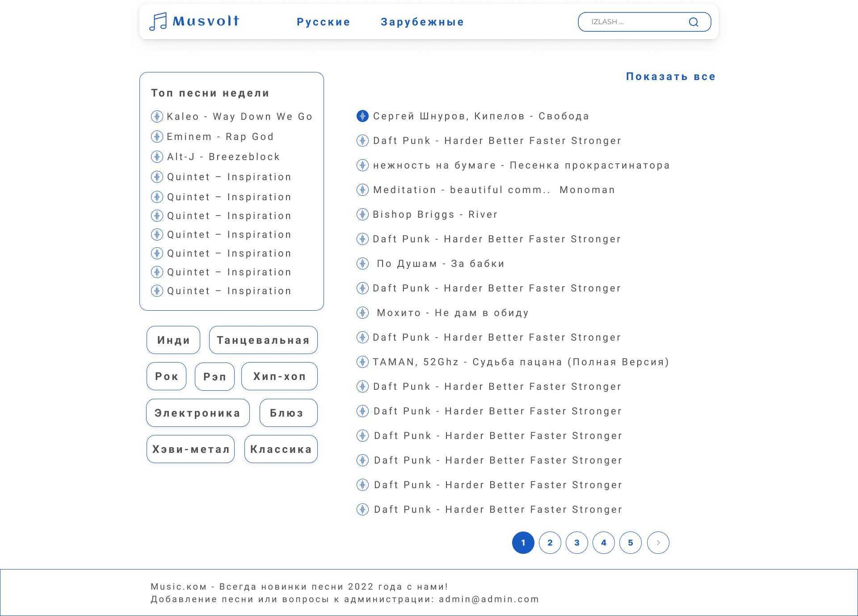
Task: Open the Зарубежные menu section
Action: 422,22
